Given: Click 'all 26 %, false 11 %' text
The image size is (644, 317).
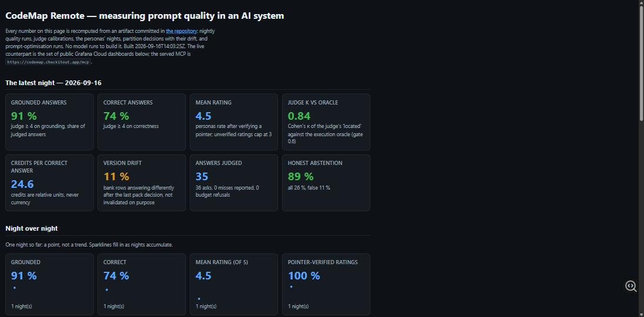Looking at the screenshot, I should point(309,187).
